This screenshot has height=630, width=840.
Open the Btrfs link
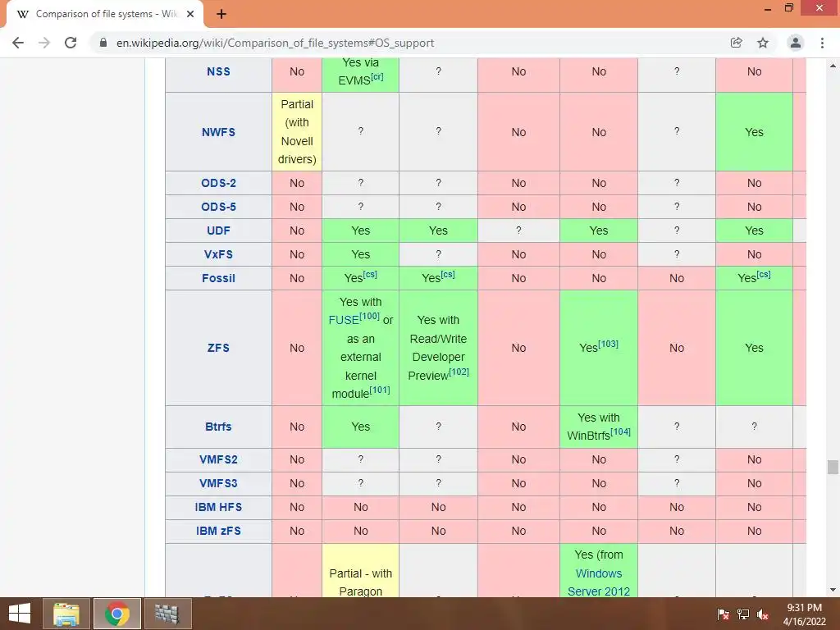point(218,427)
